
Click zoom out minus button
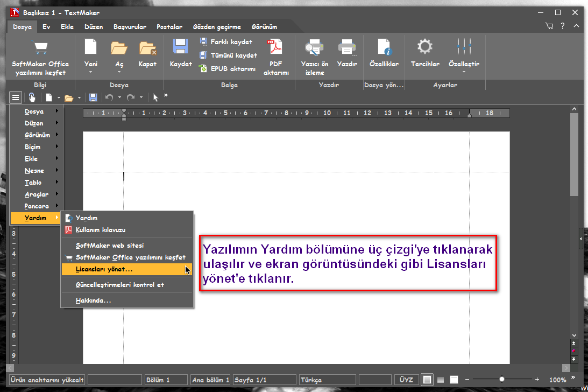(x=467, y=380)
